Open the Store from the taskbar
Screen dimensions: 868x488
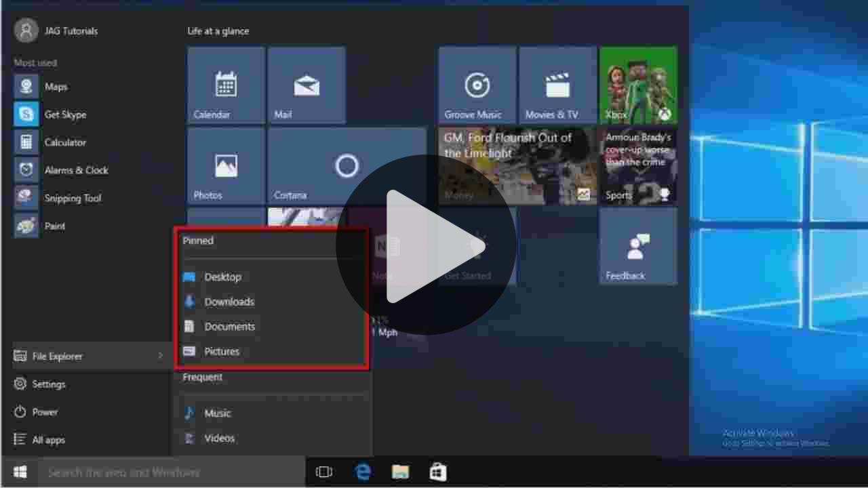coord(438,472)
